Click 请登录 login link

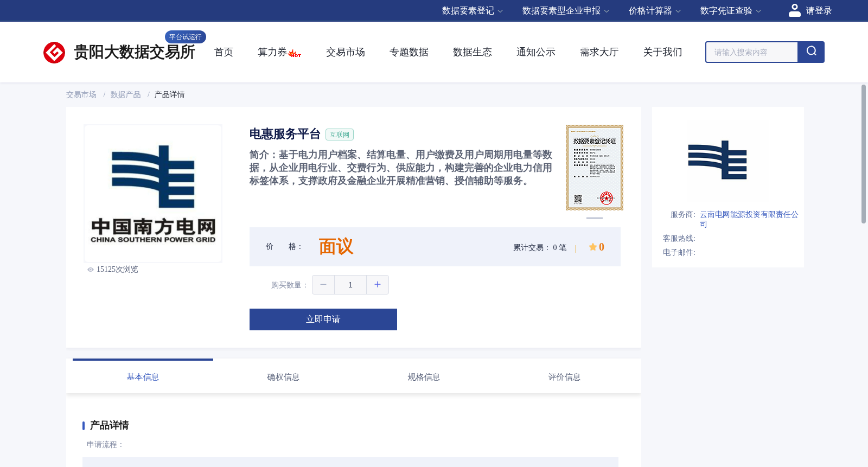[x=819, y=11]
